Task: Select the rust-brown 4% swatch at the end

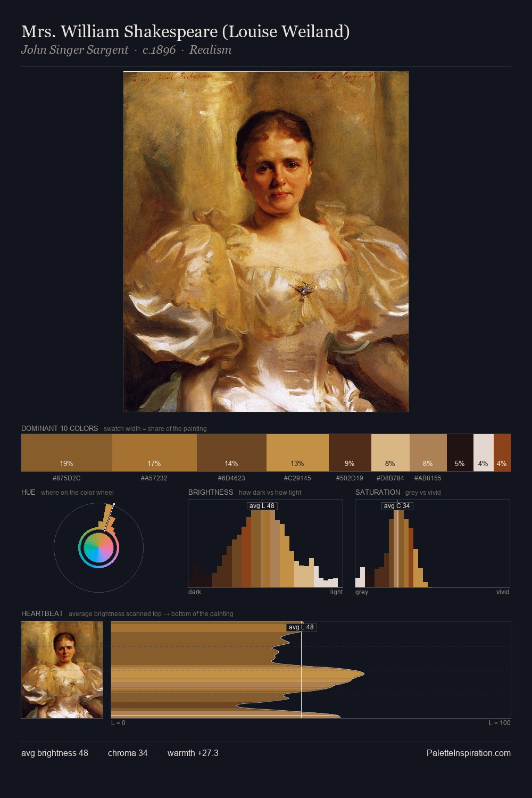Action: (x=502, y=453)
